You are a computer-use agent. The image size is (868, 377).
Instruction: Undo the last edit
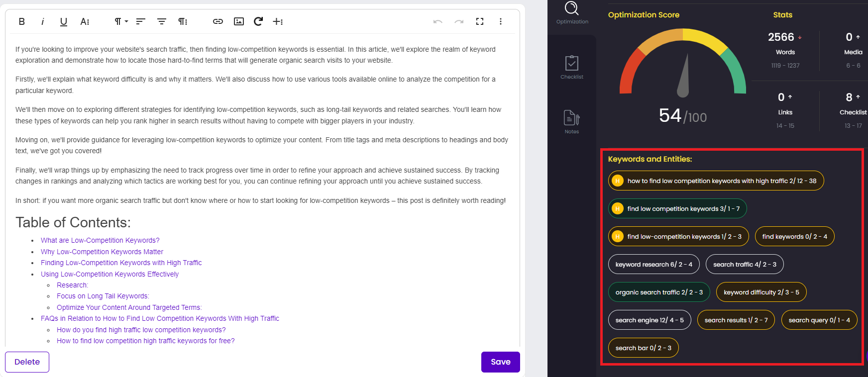click(x=438, y=21)
